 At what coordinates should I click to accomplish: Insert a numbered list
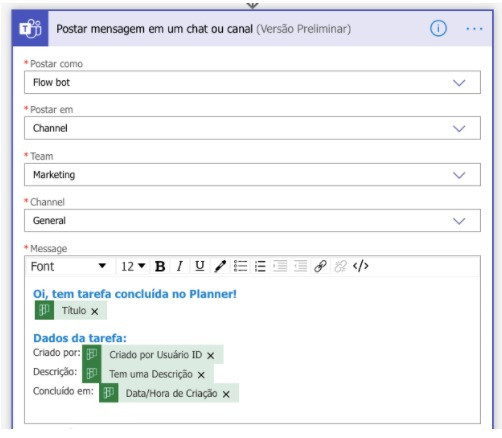click(260, 266)
